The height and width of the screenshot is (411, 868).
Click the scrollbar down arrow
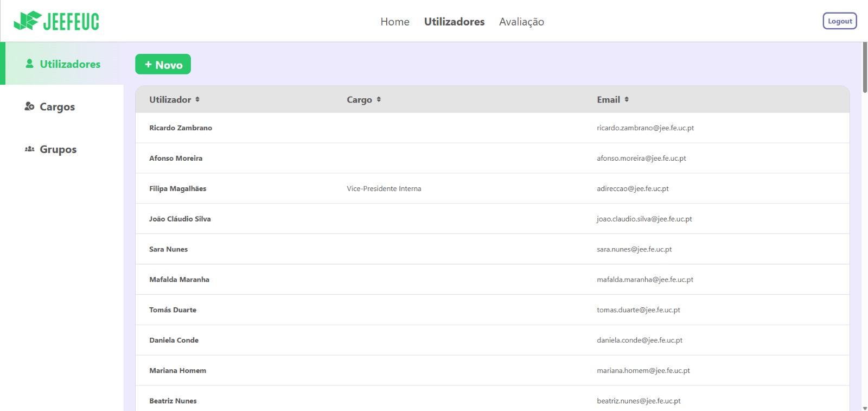(865, 407)
